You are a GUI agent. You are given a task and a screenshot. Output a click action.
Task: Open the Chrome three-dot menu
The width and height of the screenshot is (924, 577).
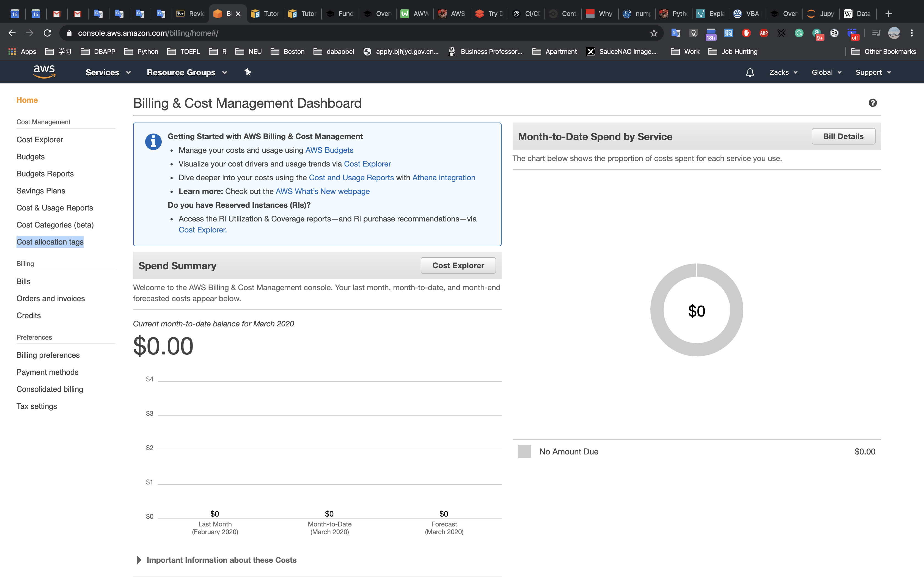912,33
